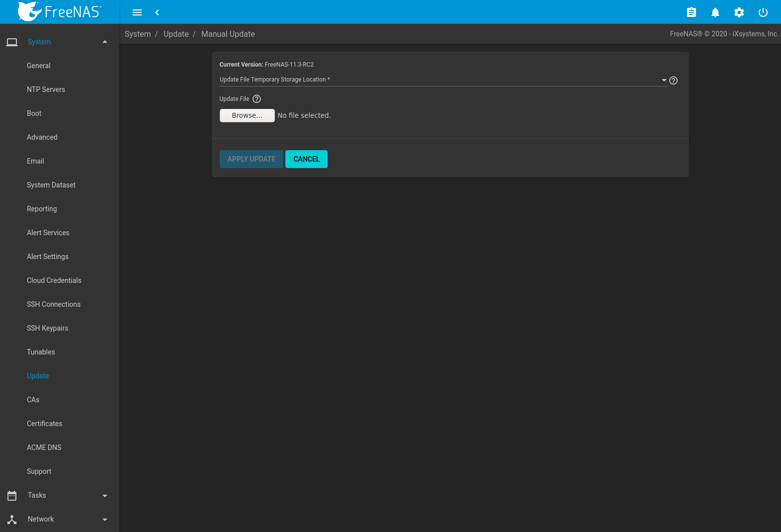The image size is (781, 532).
Task: Go to Cloud Credentials page
Action: tap(54, 280)
